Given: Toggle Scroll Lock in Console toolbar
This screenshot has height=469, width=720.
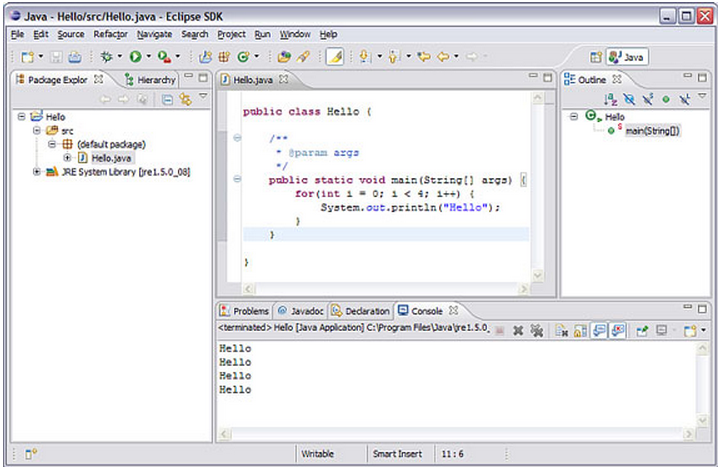Looking at the screenshot, I should tap(580, 329).
